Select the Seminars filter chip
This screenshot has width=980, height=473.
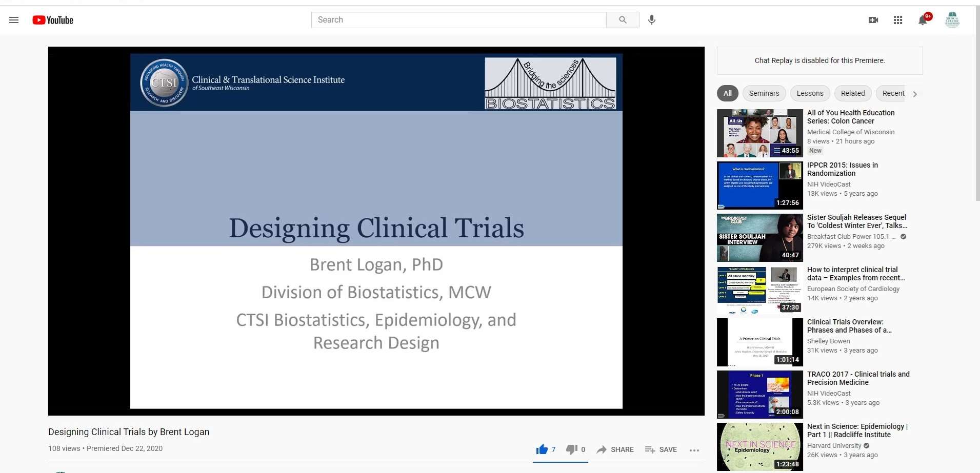(x=764, y=93)
